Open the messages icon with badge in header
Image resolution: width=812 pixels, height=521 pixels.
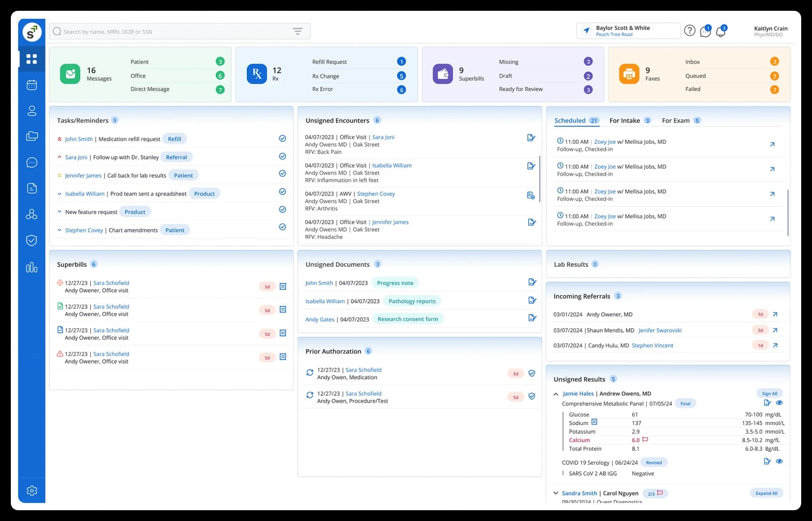(x=706, y=31)
